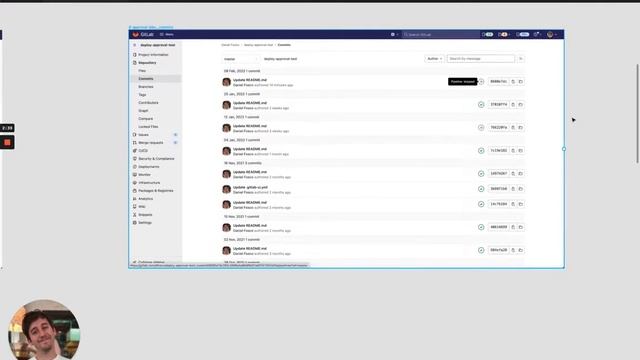The image size is (640, 360).
Task: Browse files of the 03 Nov commit
Action: coord(521,250)
